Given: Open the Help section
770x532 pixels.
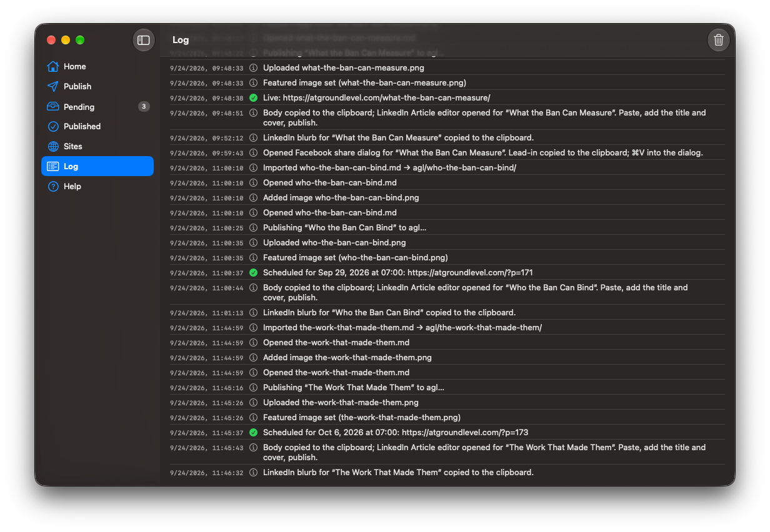Looking at the screenshot, I should click(x=97, y=186).
